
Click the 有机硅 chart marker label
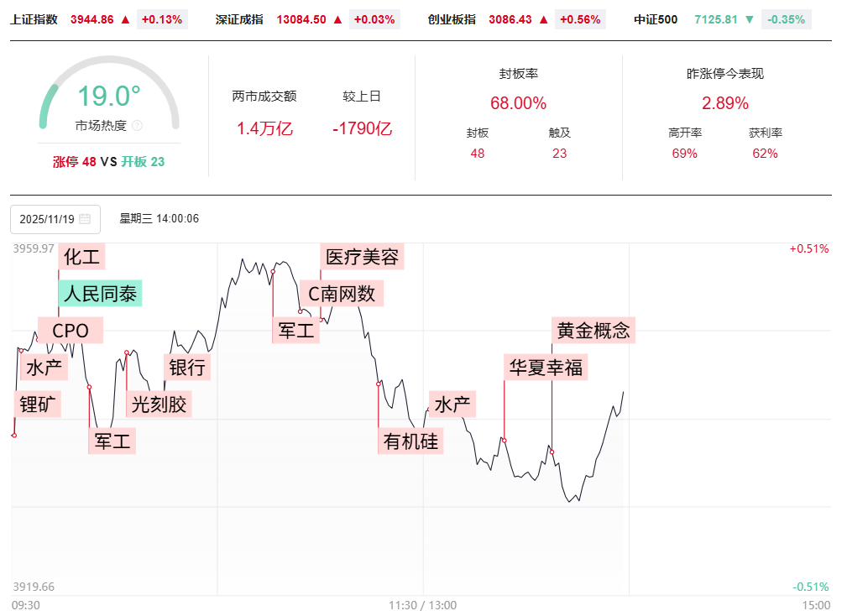click(410, 441)
